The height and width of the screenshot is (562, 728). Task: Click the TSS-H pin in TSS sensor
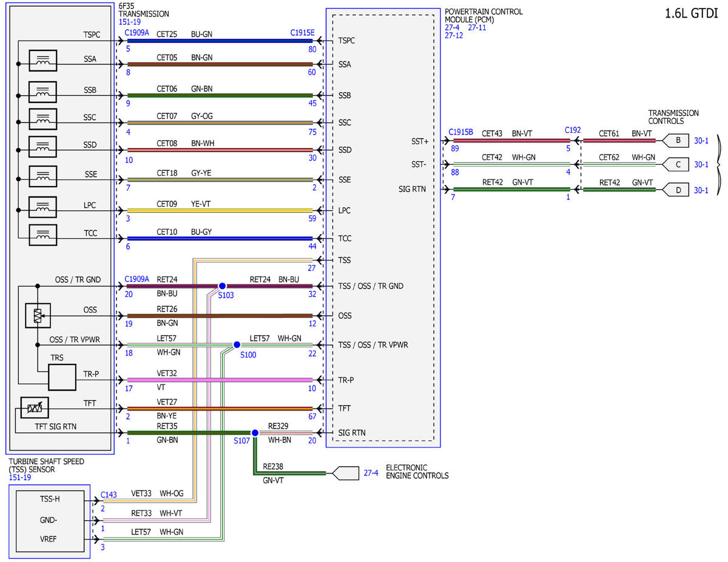tap(49, 499)
